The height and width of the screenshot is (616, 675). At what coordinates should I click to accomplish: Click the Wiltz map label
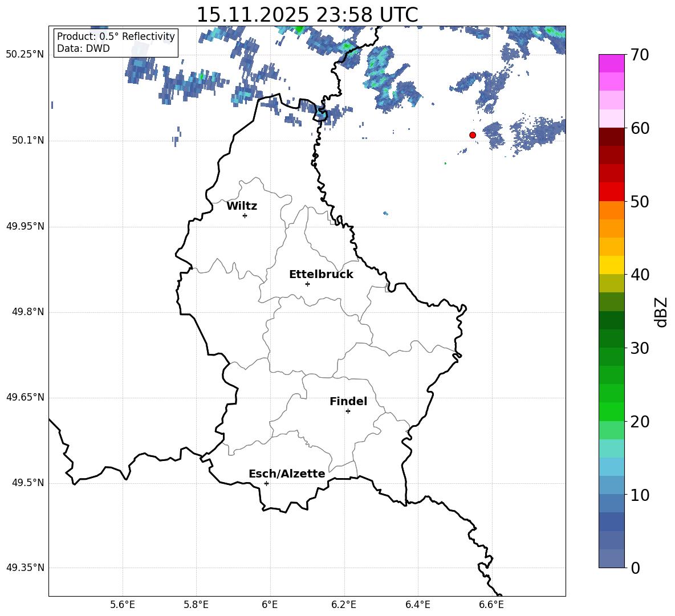[242, 206]
